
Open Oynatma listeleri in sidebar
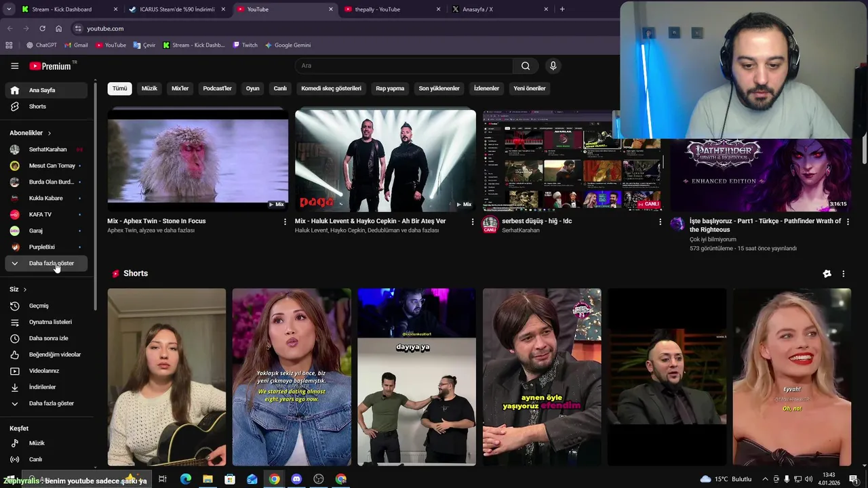(46, 322)
